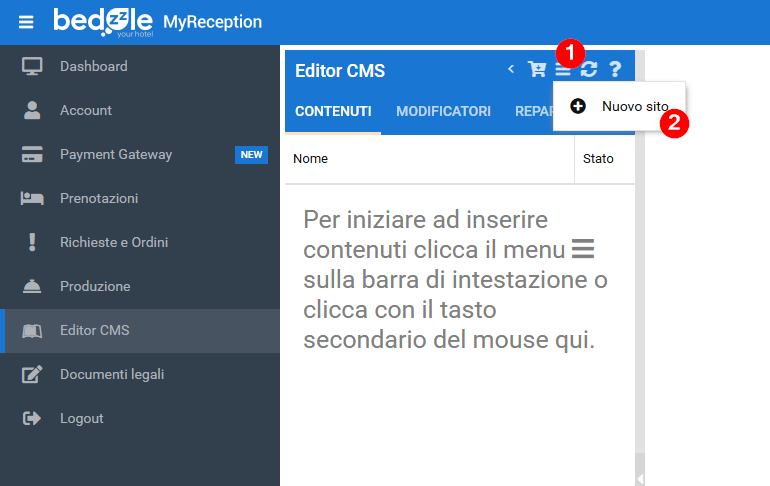770x486 pixels.
Task: Click the Bedzzle logo
Action: click(x=102, y=21)
